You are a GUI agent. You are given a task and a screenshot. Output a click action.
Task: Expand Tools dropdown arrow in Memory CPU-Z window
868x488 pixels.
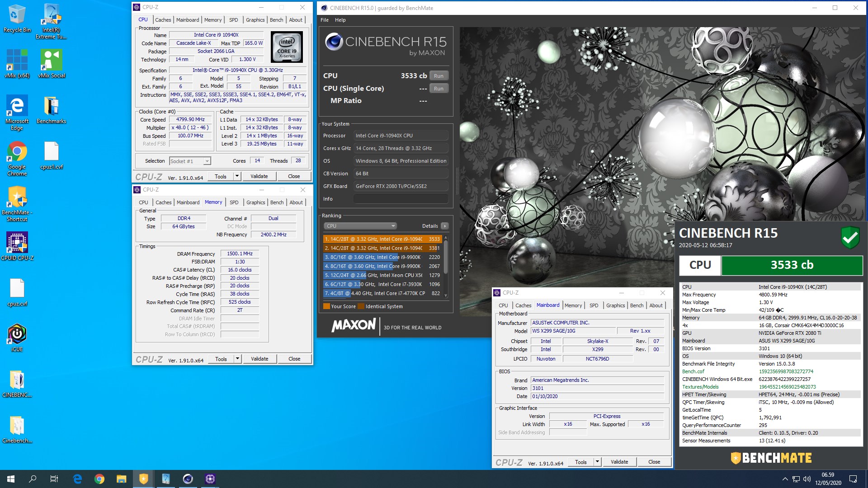tap(237, 359)
